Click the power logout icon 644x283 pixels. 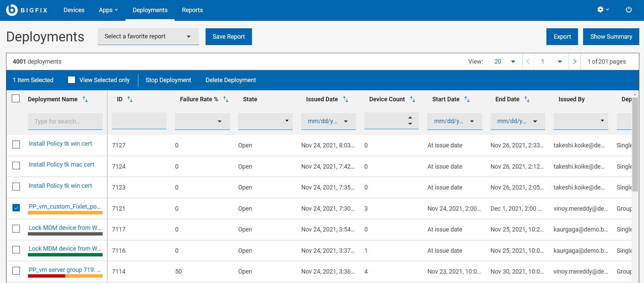(x=629, y=10)
